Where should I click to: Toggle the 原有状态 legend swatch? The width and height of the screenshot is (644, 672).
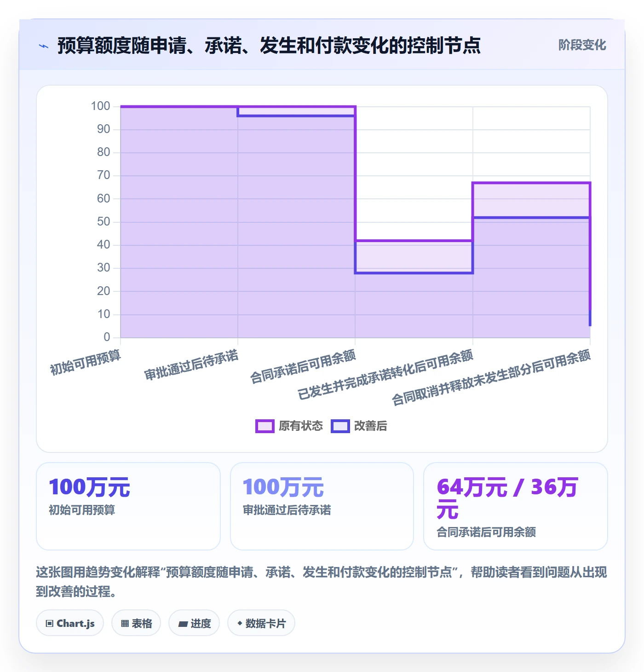[264, 426]
